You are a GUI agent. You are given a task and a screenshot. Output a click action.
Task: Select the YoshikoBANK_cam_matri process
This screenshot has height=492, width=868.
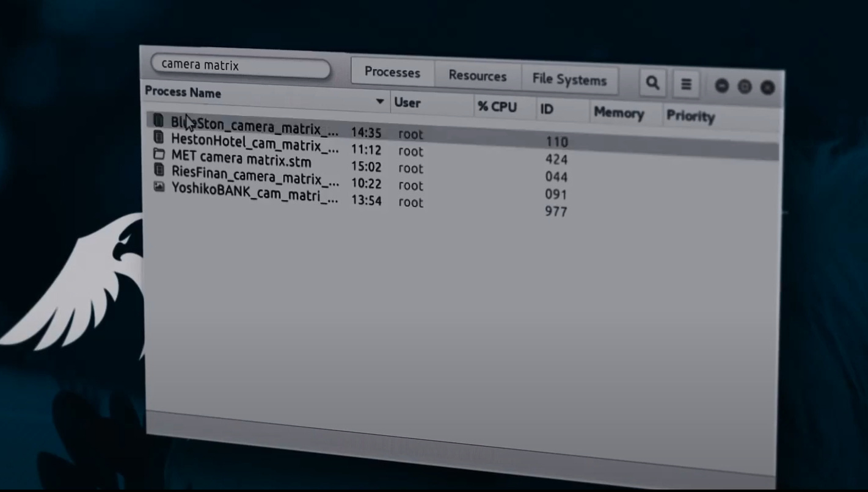[x=255, y=192]
